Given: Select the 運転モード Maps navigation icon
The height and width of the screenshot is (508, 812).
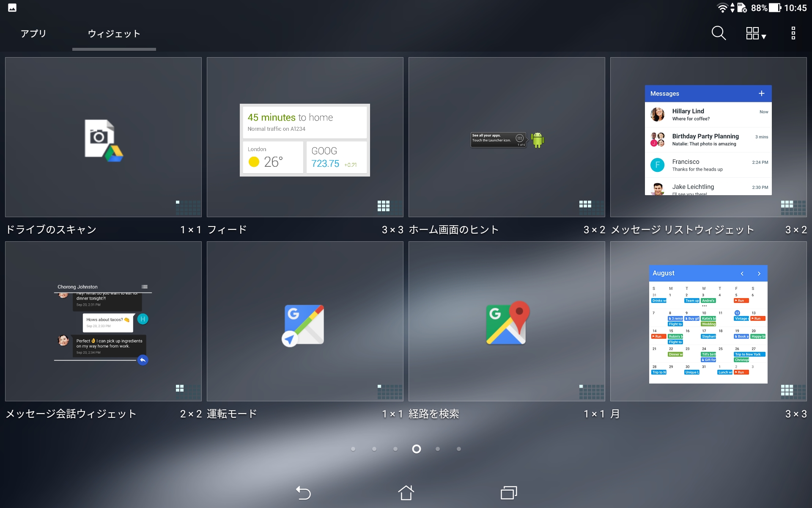Looking at the screenshot, I should [303, 325].
